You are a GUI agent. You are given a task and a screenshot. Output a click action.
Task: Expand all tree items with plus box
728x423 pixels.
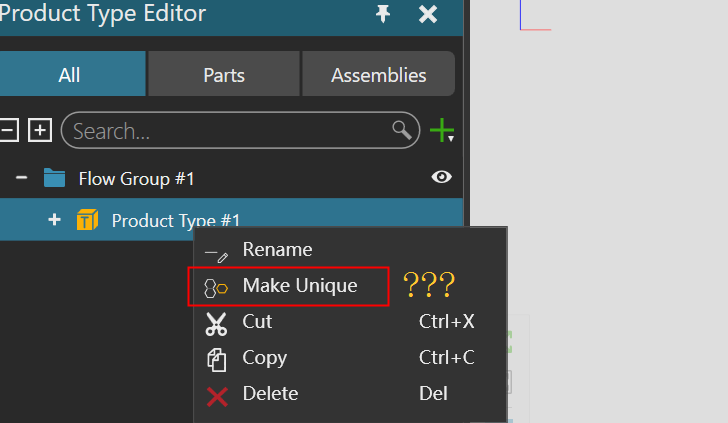(39, 130)
